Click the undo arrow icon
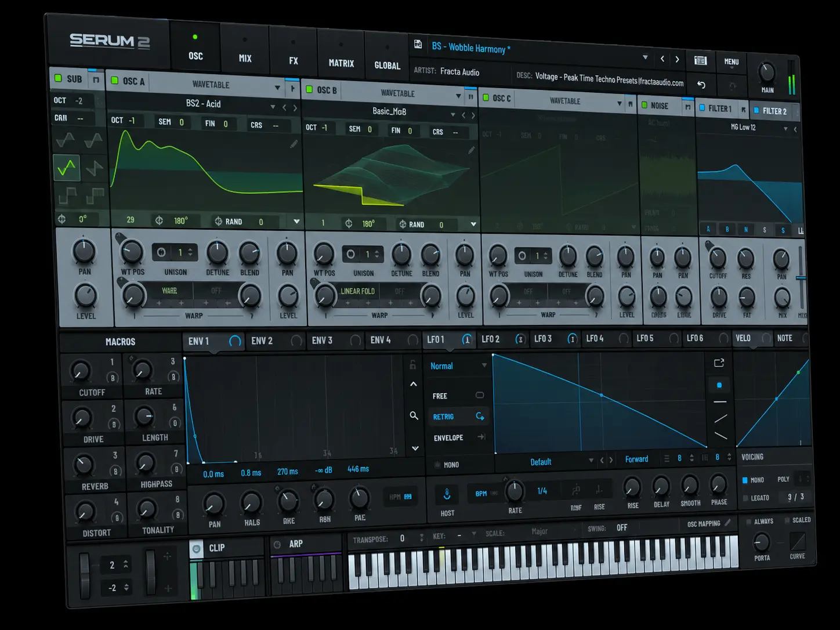This screenshot has height=630, width=840. [x=701, y=85]
